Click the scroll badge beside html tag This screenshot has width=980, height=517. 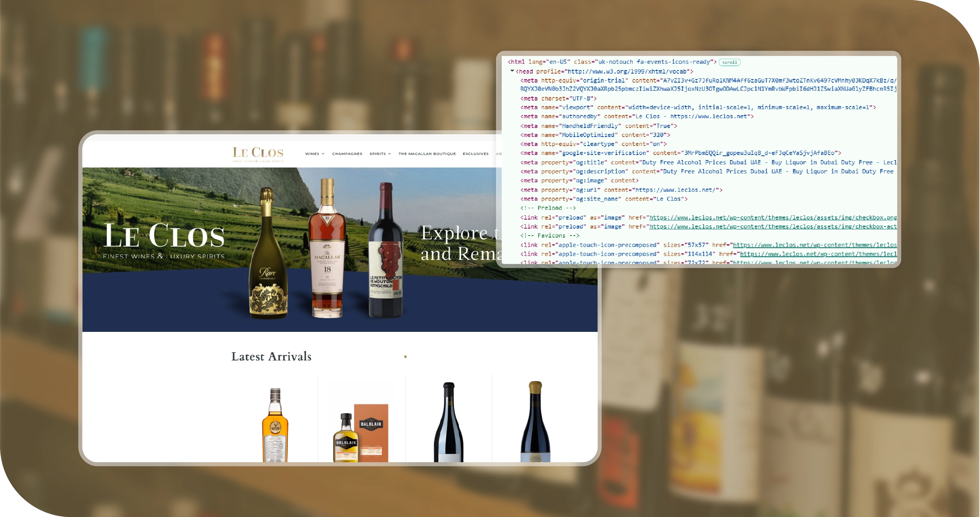(x=729, y=62)
